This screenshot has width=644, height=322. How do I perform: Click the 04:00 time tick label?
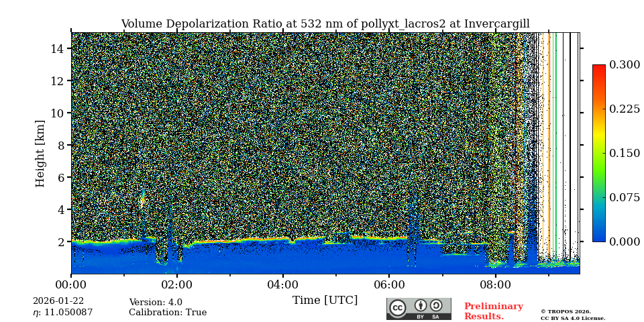pos(282,284)
